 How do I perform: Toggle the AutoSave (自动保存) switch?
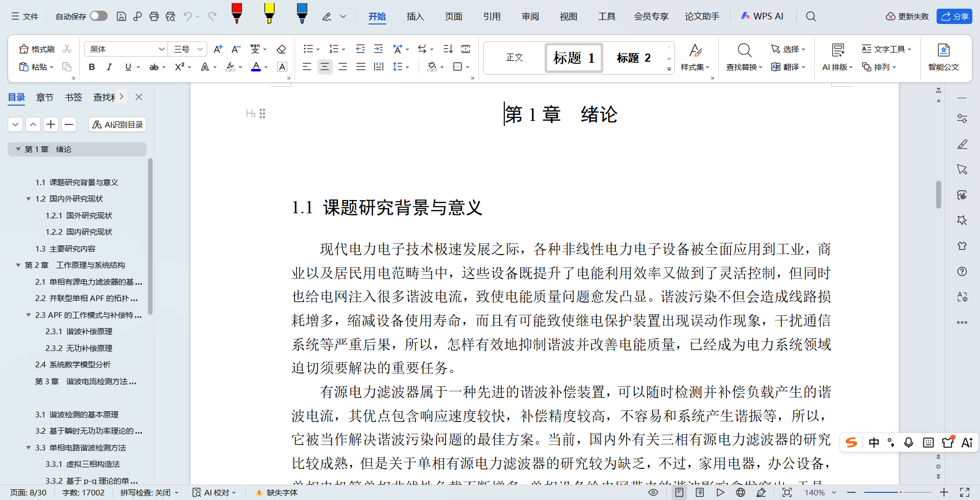tap(99, 16)
